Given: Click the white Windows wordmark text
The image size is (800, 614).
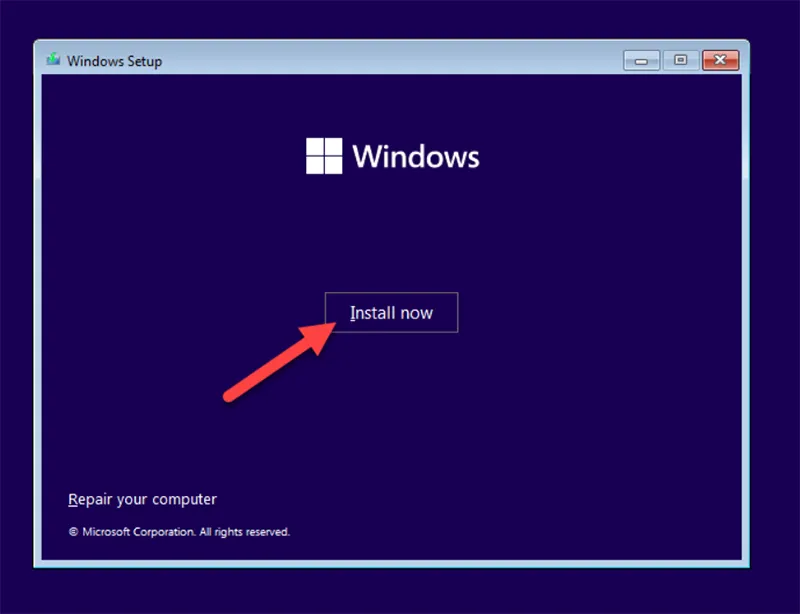Looking at the screenshot, I should [416, 157].
